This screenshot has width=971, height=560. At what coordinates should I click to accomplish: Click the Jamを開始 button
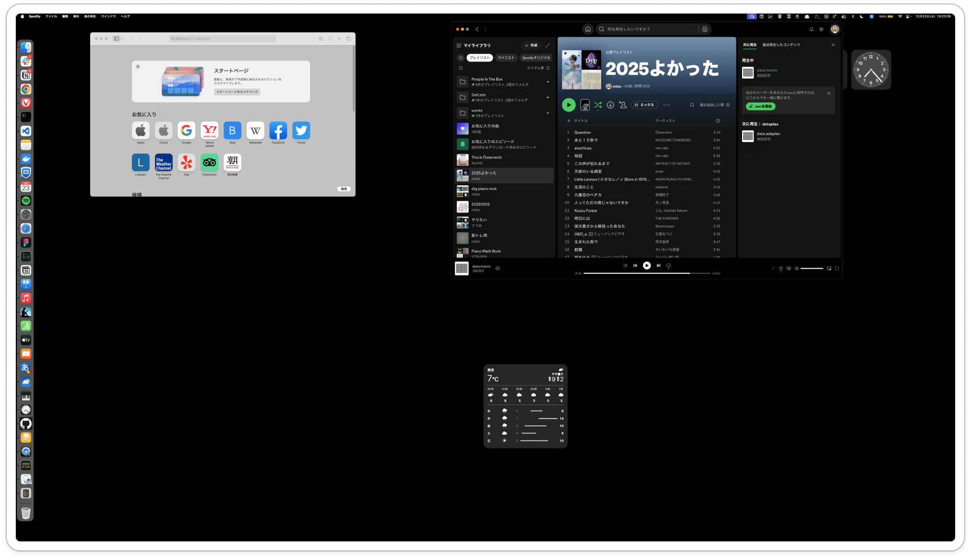click(x=761, y=106)
